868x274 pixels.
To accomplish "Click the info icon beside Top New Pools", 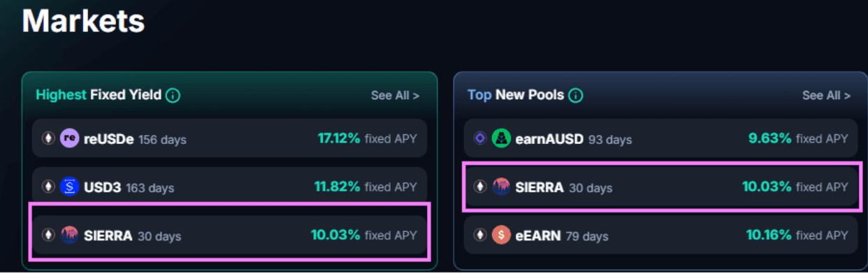I will [576, 95].
